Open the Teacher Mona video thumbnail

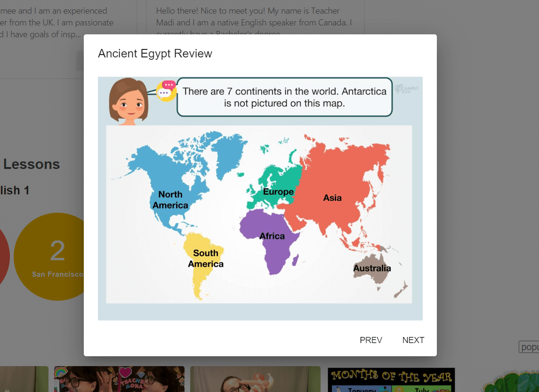pyautogui.click(x=119, y=379)
